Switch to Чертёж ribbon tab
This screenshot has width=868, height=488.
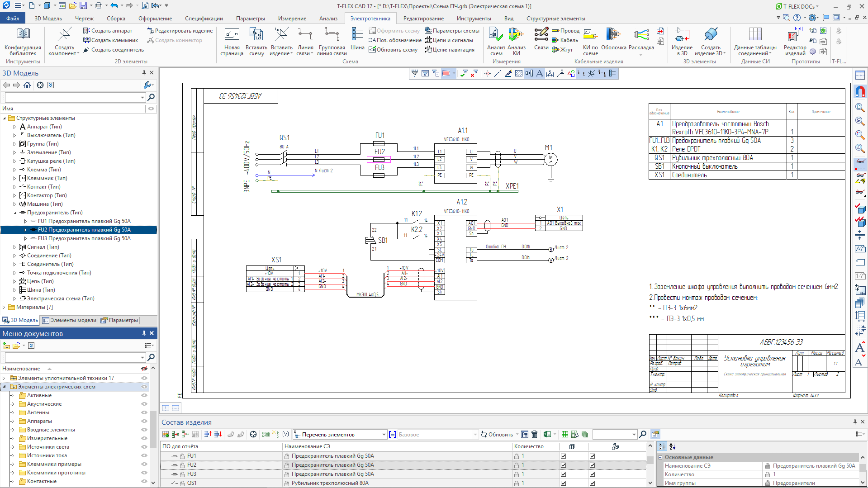pyautogui.click(x=84, y=18)
